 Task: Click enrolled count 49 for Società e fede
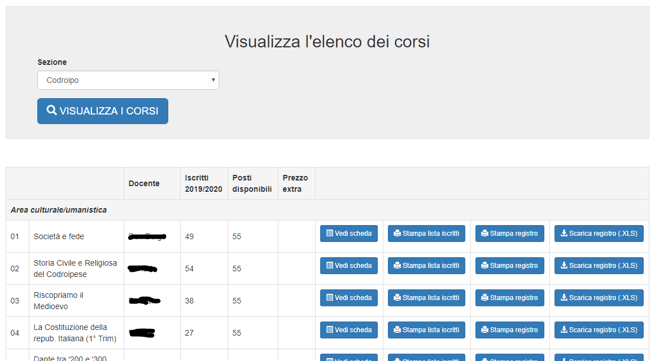click(x=189, y=236)
